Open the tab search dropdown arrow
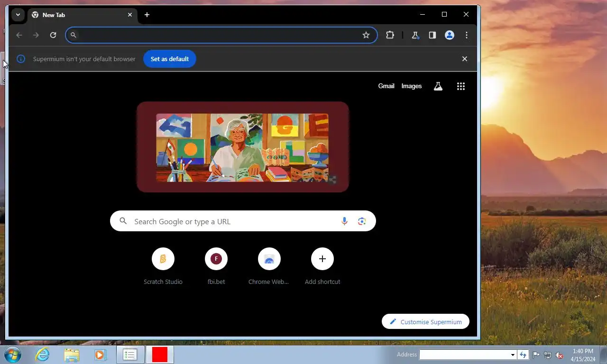 click(x=18, y=15)
